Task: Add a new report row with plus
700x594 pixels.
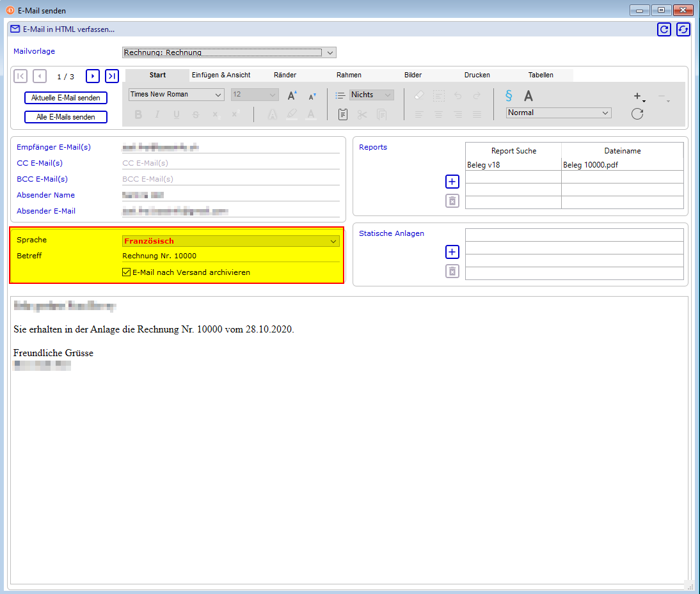Action: 452,182
